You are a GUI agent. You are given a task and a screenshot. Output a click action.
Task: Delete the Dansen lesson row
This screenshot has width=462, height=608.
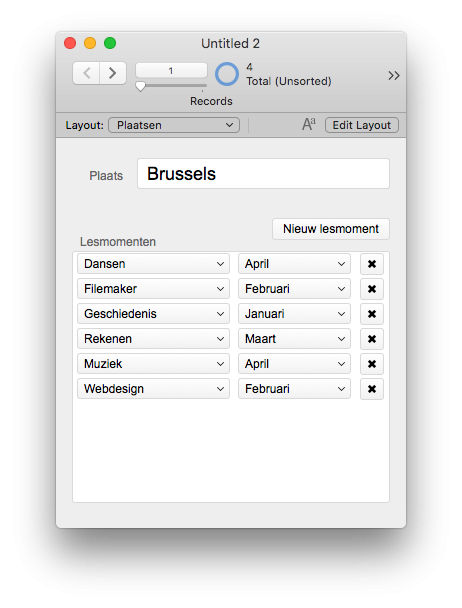[372, 264]
